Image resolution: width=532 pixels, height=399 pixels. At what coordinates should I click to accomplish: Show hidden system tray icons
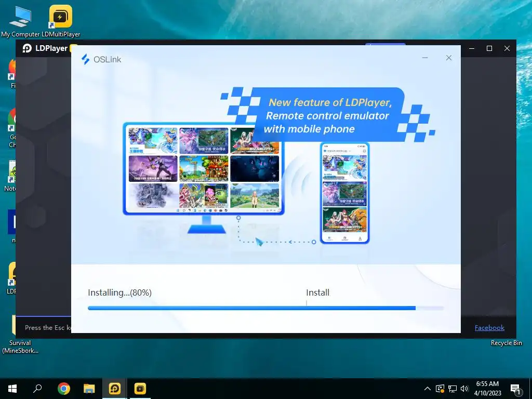(428, 389)
